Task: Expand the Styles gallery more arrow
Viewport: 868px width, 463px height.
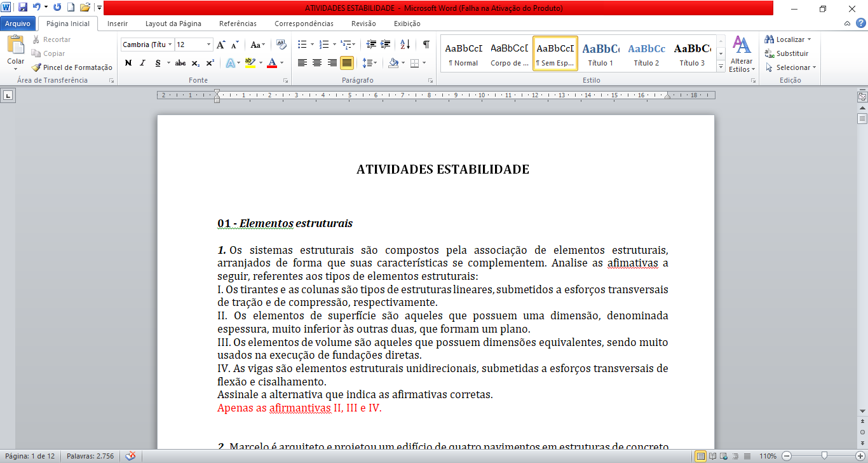Action: click(721, 66)
